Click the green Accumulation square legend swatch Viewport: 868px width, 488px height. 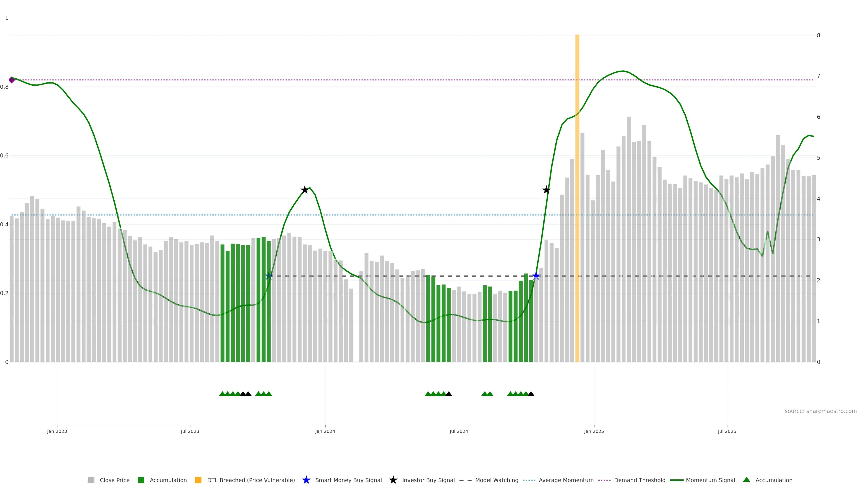(141, 480)
